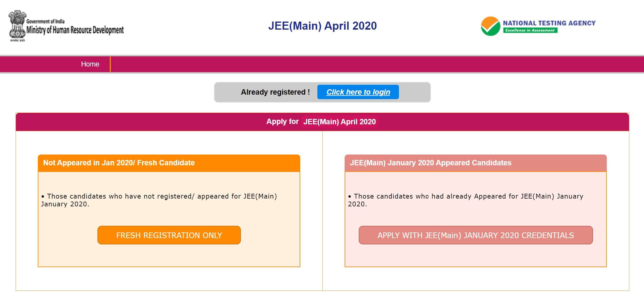
Task: Click the JEE(Main) April 2020 page title
Action: point(322,26)
